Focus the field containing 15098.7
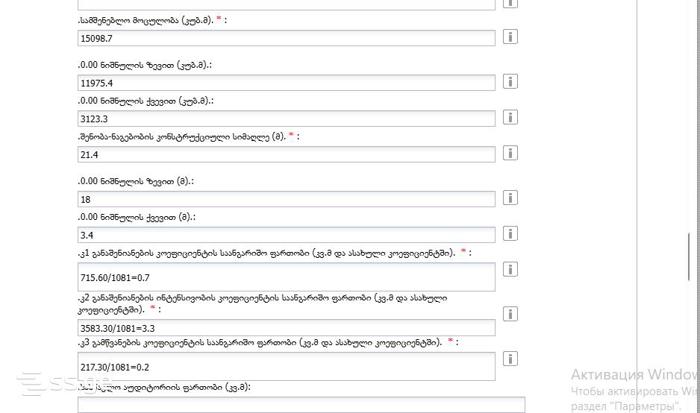 point(286,38)
